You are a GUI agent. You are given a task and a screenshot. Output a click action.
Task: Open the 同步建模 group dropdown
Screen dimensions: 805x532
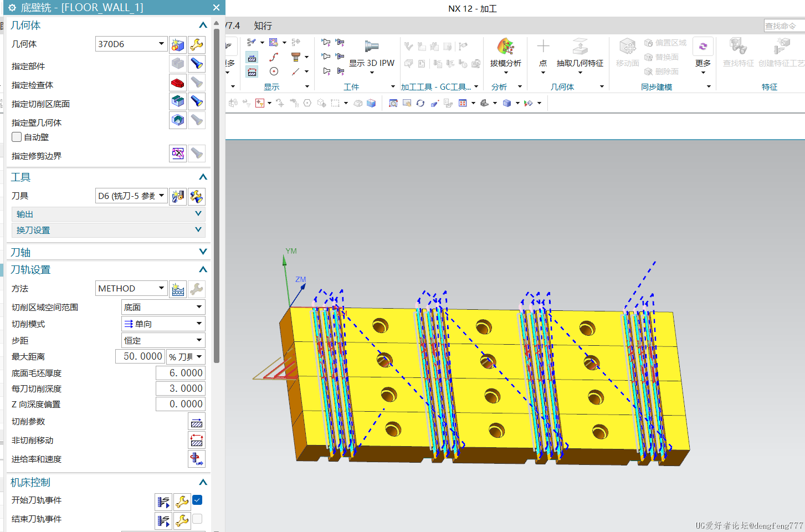click(x=709, y=86)
